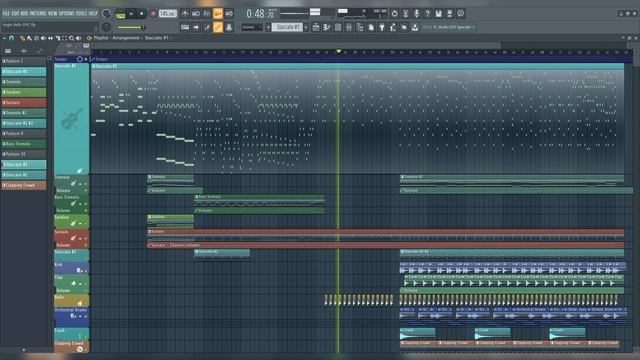The width and height of the screenshot is (640, 360).
Task: Open the ADD menu
Action: coord(24,13)
